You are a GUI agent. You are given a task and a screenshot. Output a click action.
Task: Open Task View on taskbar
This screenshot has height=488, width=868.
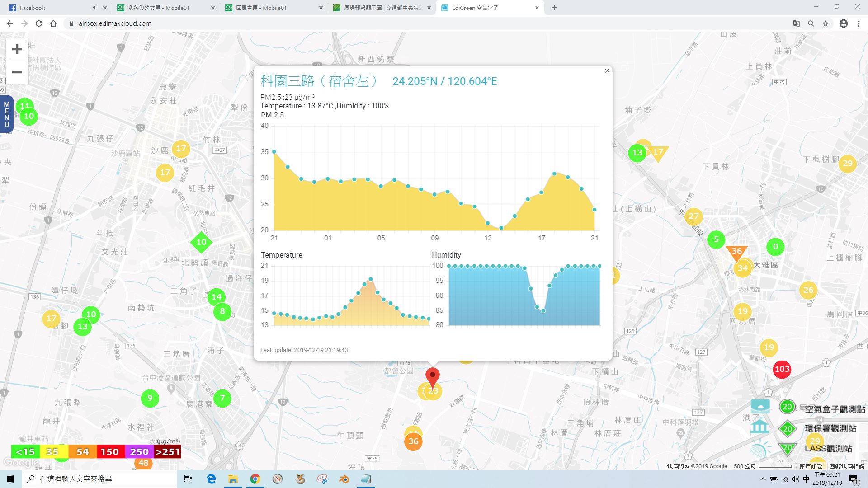click(x=188, y=479)
